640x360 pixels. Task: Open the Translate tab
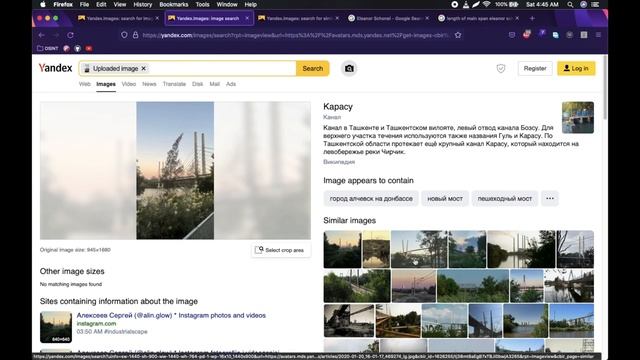pyautogui.click(x=174, y=84)
